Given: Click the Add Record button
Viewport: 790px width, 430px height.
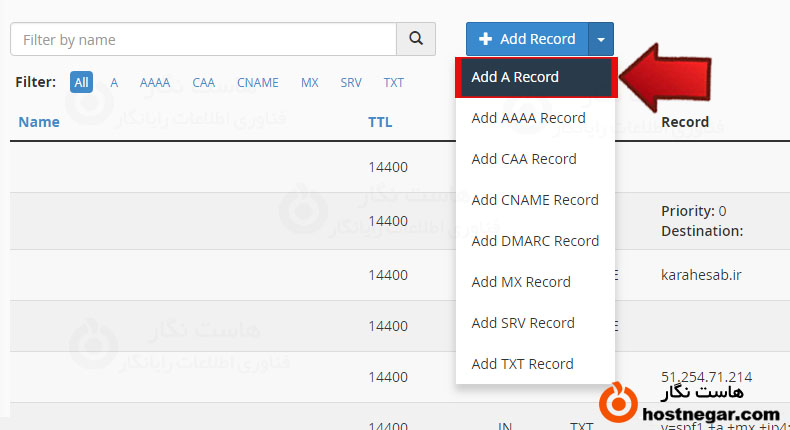Looking at the screenshot, I should (x=527, y=39).
